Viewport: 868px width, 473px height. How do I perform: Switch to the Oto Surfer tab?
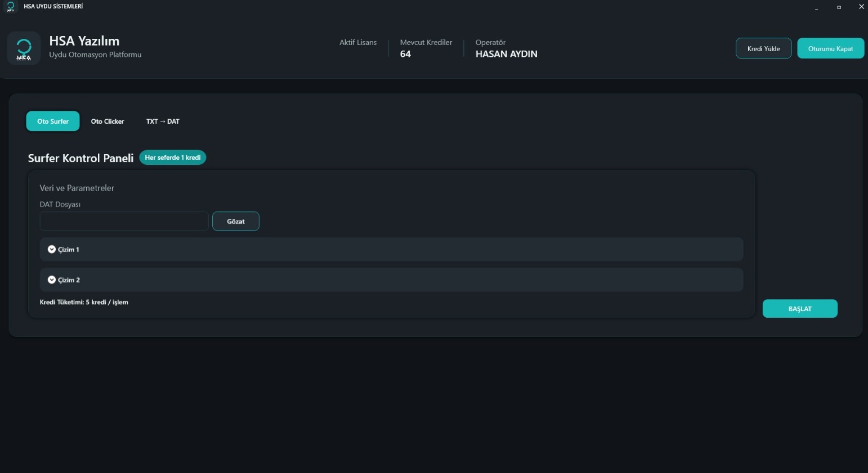(53, 121)
